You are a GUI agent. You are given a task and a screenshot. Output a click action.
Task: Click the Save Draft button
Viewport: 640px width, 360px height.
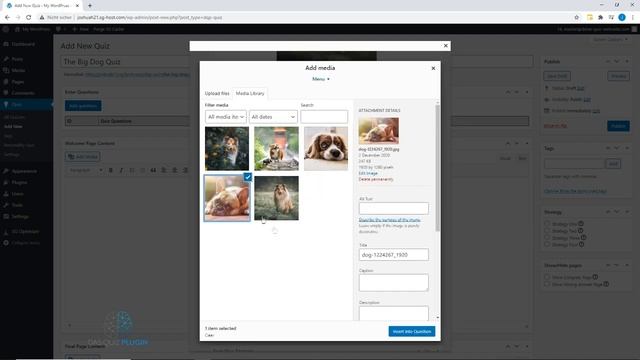[557, 76]
